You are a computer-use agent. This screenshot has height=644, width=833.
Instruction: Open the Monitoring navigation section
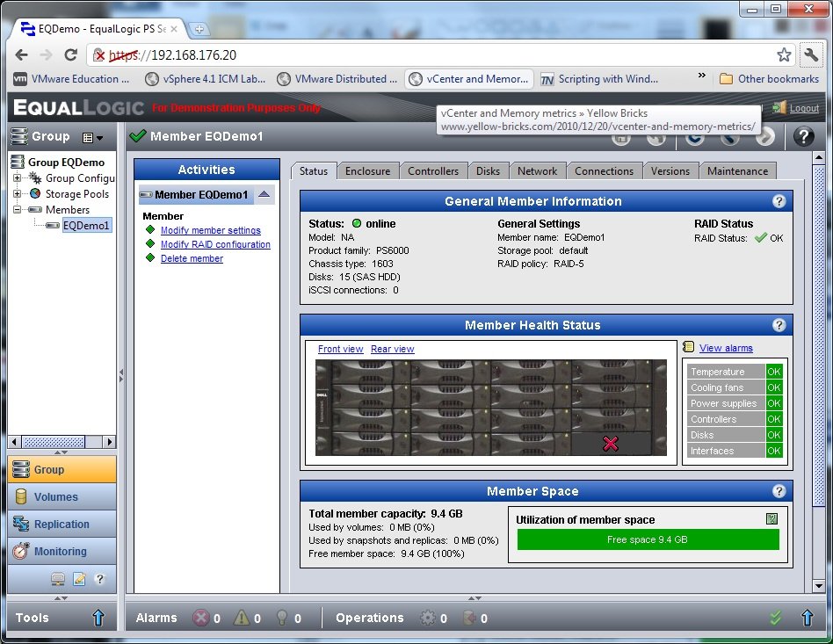pyautogui.click(x=62, y=551)
